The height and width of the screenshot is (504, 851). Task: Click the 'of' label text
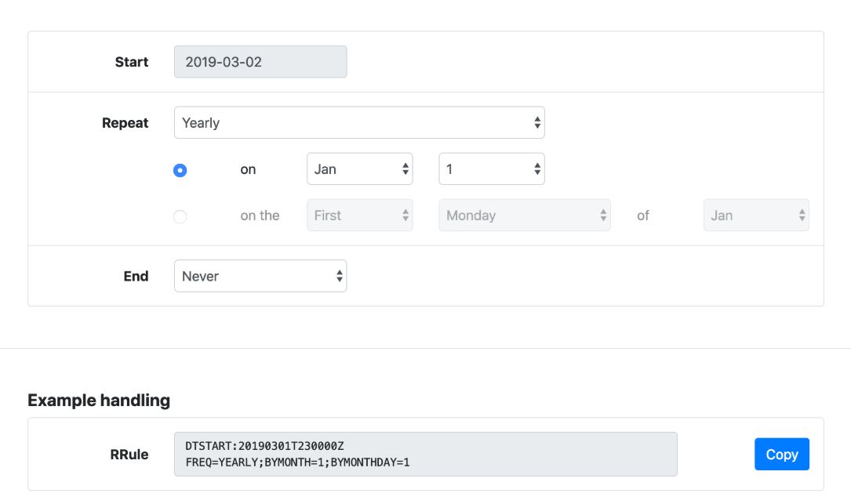643,216
